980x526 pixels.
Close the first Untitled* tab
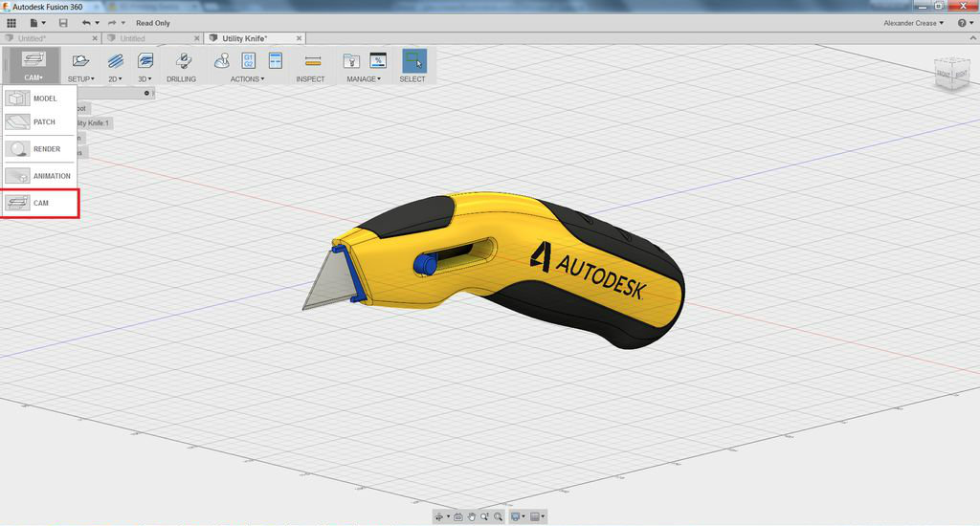click(x=95, y=38)
